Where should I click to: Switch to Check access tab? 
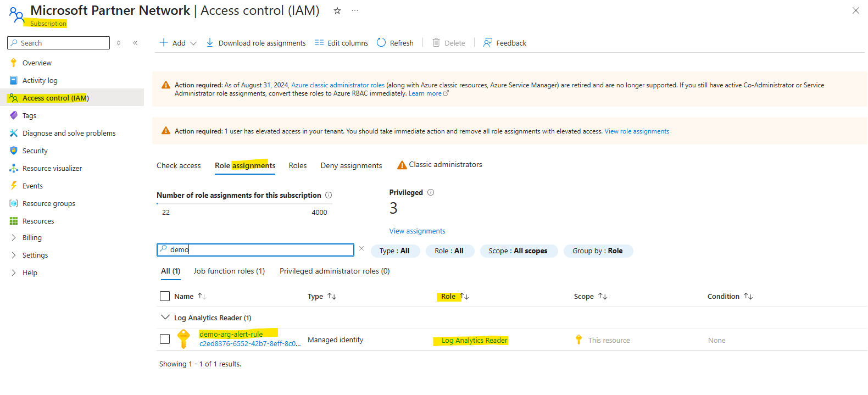[179, 165]
